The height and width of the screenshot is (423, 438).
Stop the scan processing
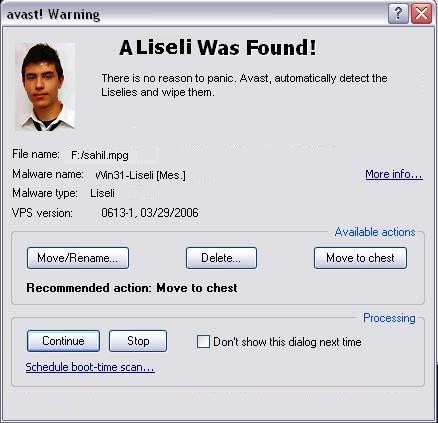pyautogui.click(x=138, y=341)
